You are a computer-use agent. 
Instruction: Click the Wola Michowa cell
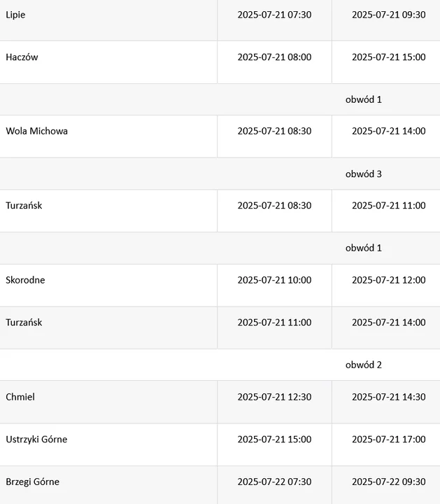[36, 131]
